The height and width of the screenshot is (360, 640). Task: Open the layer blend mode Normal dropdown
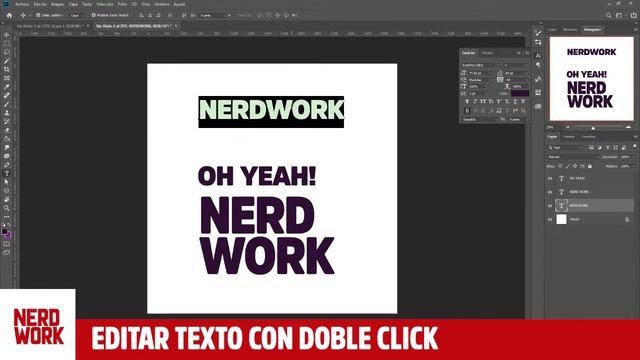pos(573,157)
